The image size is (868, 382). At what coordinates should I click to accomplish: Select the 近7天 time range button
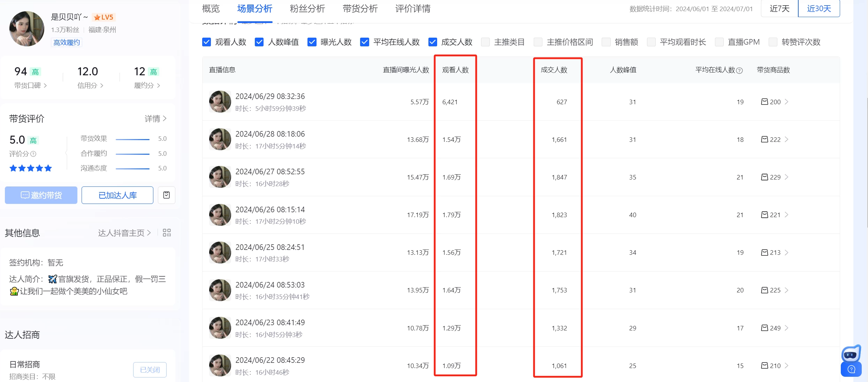(779, 8)
